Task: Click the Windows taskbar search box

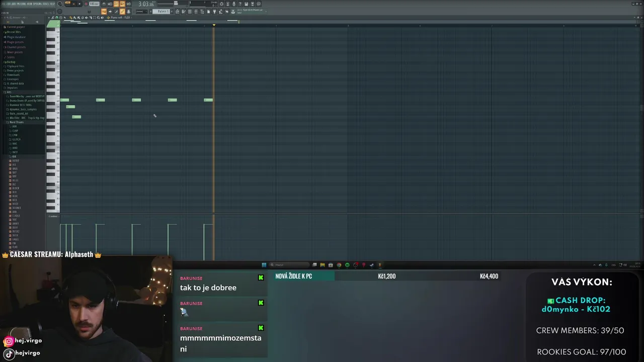Action: coord(289,265)
